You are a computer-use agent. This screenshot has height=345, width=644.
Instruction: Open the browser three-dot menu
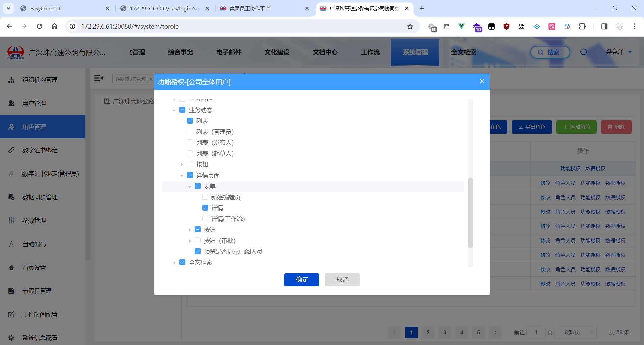pyautogui.click(x=635, y=26)
